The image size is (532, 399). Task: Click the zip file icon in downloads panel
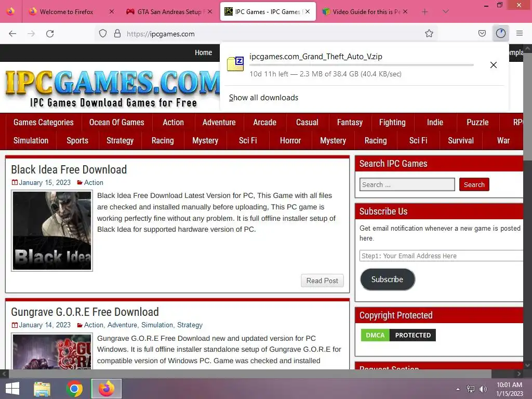[x=235, y=64]
